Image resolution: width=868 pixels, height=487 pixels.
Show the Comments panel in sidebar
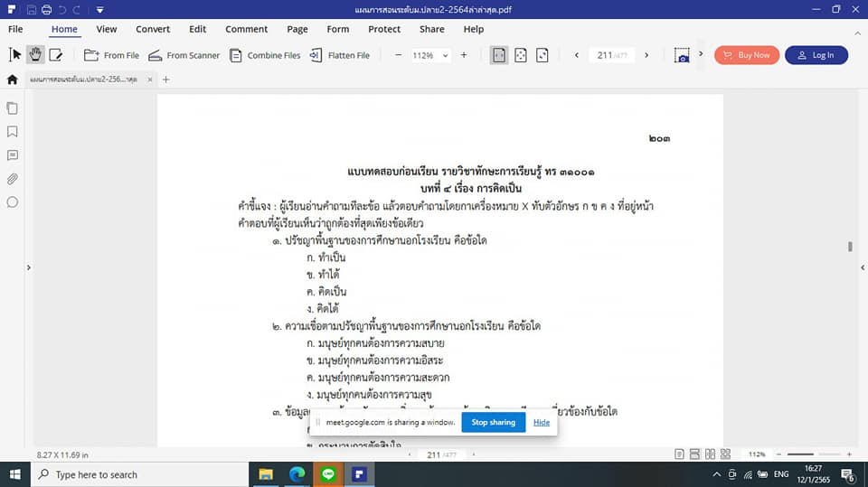[13, 155]
